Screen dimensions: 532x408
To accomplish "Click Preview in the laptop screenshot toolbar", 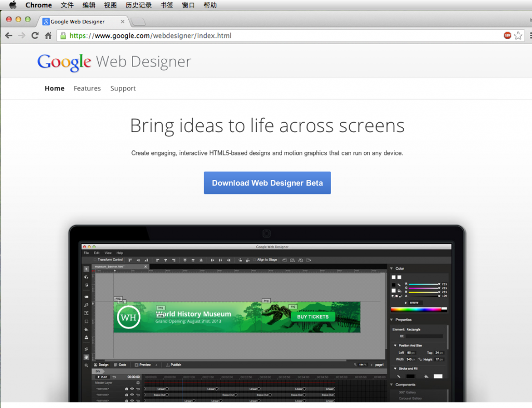I will pyautogui.click(x=142, y=365).
